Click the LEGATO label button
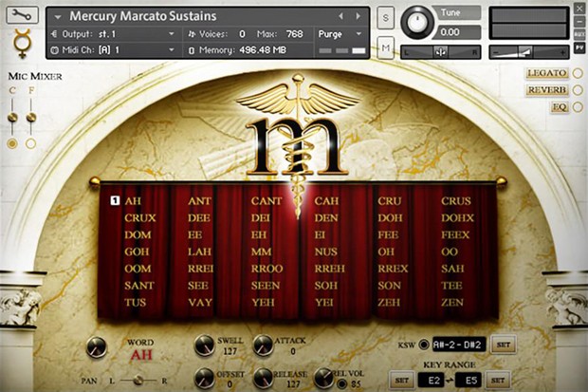Screen dimensions: 588x392 click(x=547, y=73)
